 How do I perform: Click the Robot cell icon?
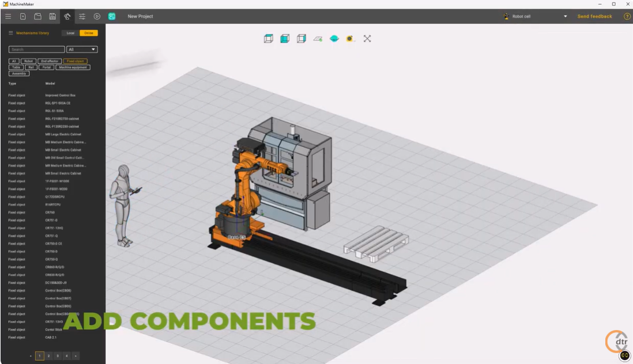506,17
